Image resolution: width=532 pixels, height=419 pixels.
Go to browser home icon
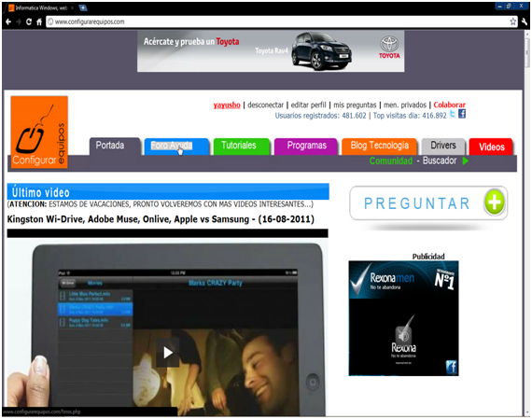pos(39,21)
